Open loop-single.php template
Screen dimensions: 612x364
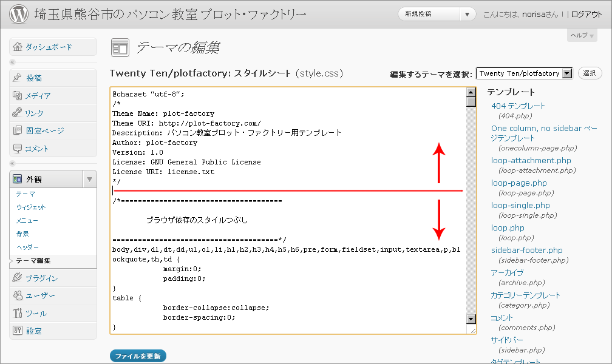click(x=520, y=205)
